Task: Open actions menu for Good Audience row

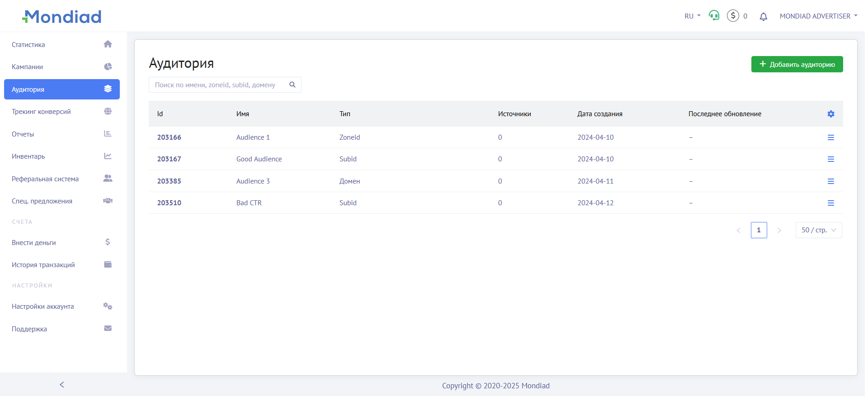Action: point(830,159)
